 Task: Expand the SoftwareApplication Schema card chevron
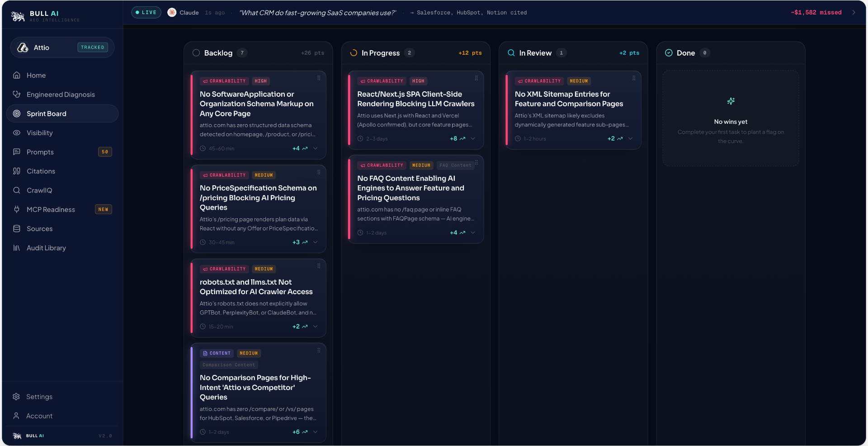(x=316, y=148)
